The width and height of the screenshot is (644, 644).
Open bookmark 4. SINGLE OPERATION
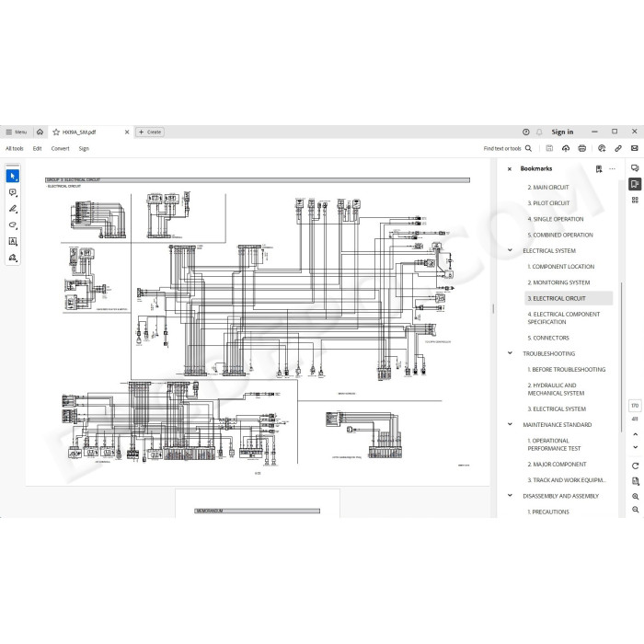556,219
